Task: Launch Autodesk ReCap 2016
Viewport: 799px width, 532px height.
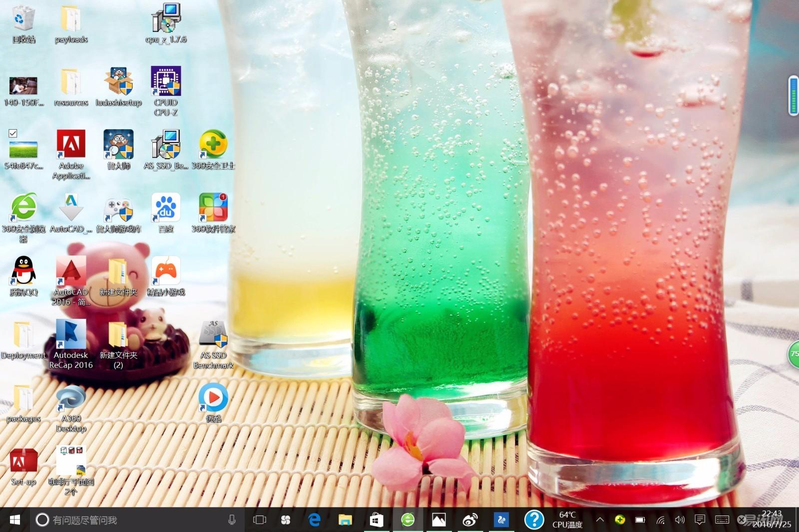Action: (71, 335)
